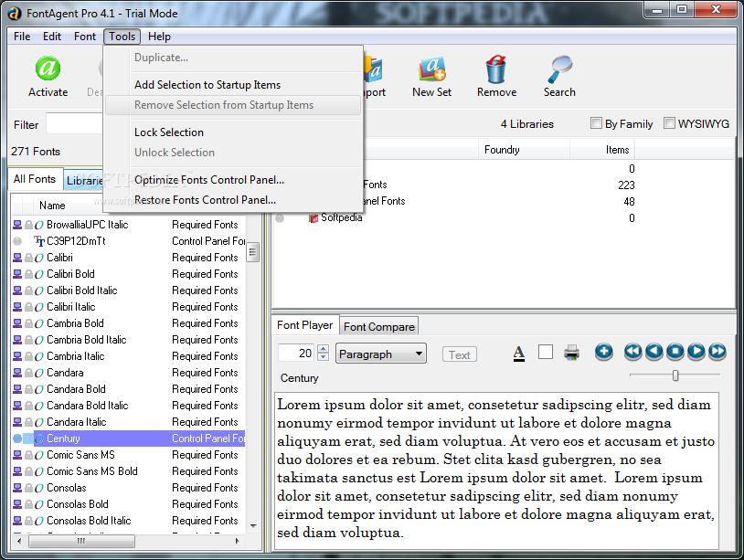Sort by the Name column header
The height and width of the screenshot is (560, 744).
click(x=52, y=206)
